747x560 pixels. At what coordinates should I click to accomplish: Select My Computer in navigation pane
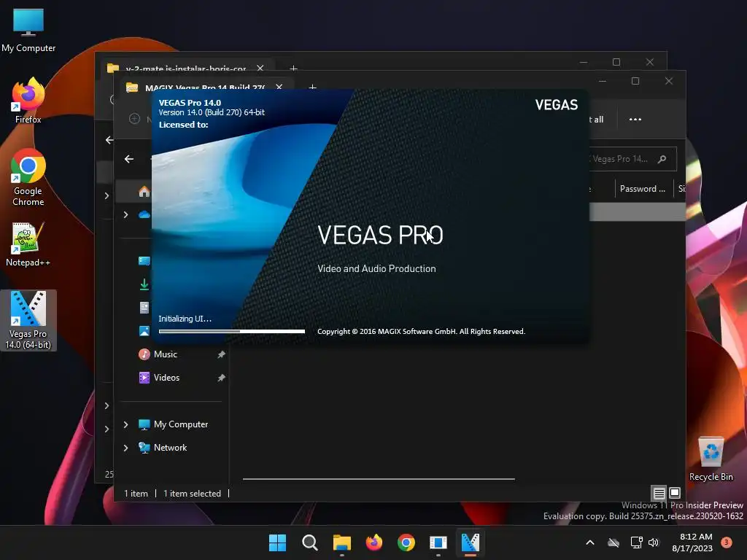pyautogui.click(x=181, y=424)
